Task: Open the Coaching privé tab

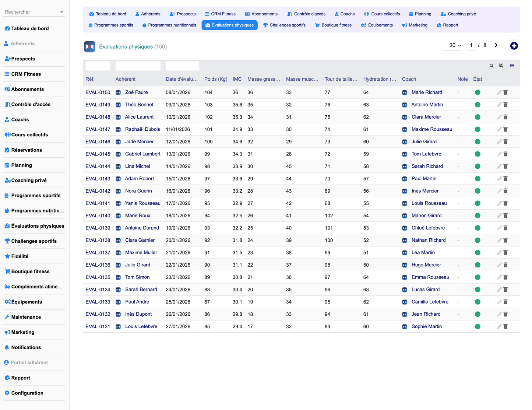Action: tap(458, 14)
